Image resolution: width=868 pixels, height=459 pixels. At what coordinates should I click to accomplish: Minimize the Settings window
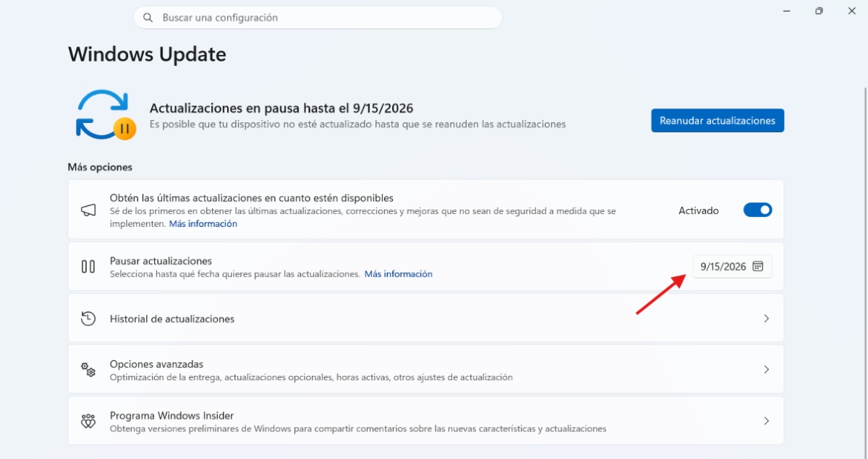[786, 11]
